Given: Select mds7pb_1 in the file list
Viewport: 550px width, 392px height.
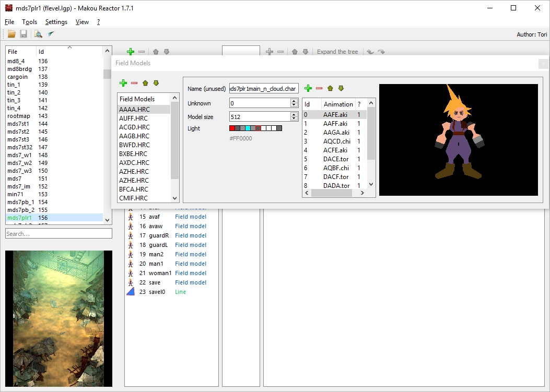Looking at the screenshot, I should coord(54,202).
